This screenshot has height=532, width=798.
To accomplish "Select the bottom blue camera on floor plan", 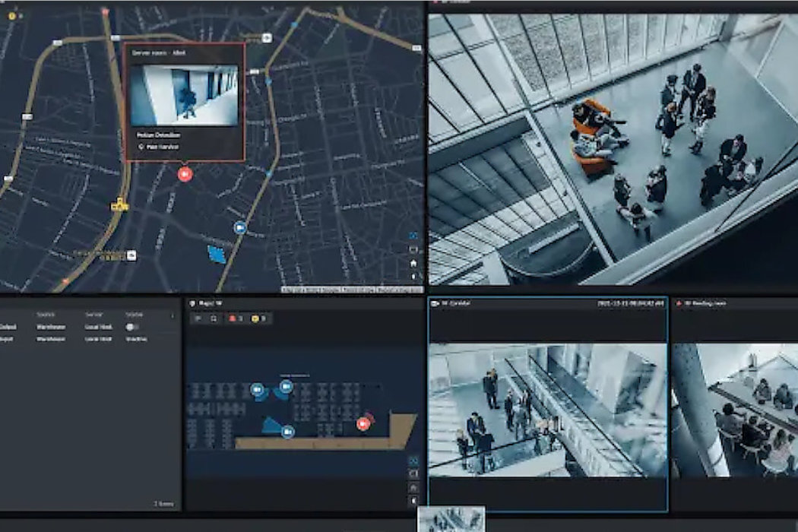I will [287, 432].
